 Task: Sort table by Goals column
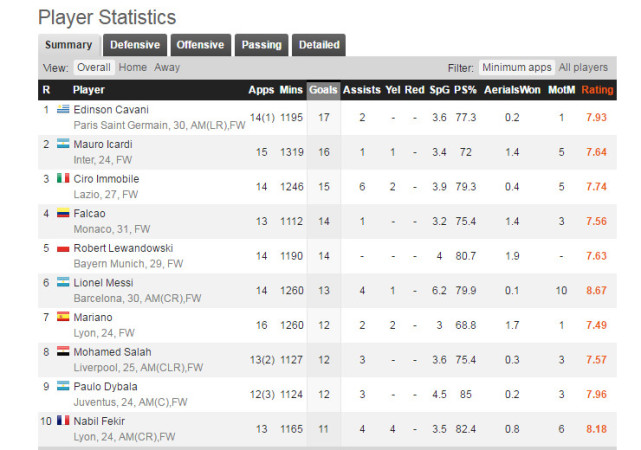coord(323,90)
